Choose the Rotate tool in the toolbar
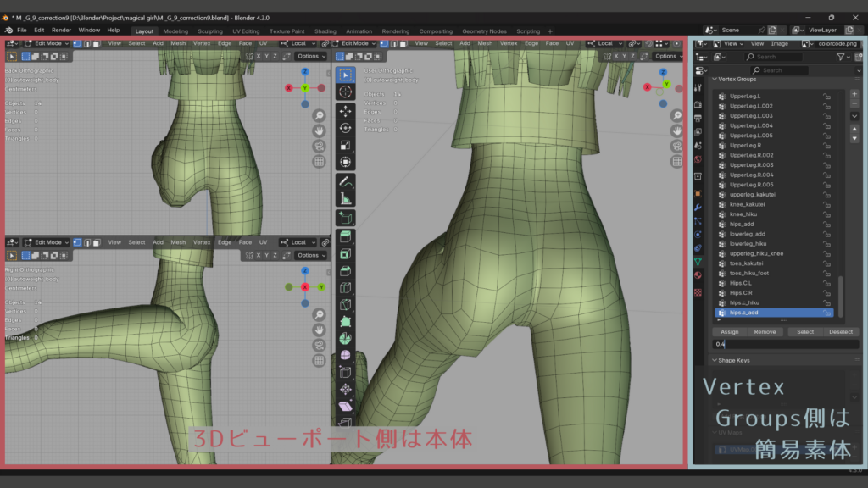This screenshot has width=868, height=488. click(346, 128)
